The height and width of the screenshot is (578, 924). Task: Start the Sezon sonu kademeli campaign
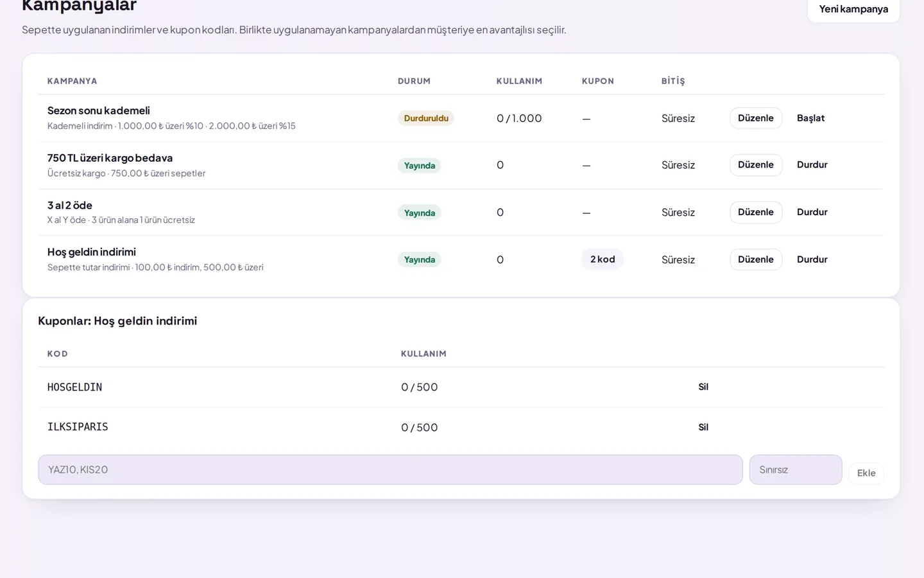click(810, 118)
